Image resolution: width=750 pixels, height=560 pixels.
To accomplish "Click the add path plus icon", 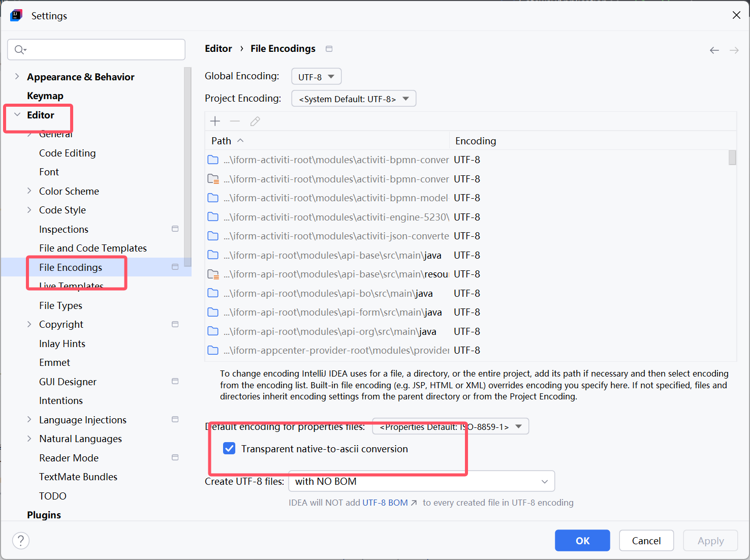I will (215, 121).
